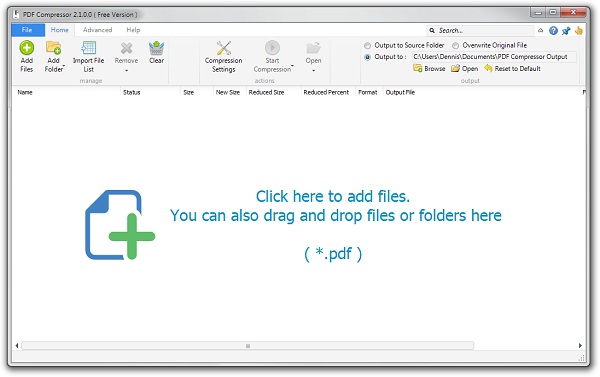Image resolution: width=600 pixels, height=377 pixels.
Task: Click Reset to Default button
Action: pyautogui.click(x=512, y=69)
